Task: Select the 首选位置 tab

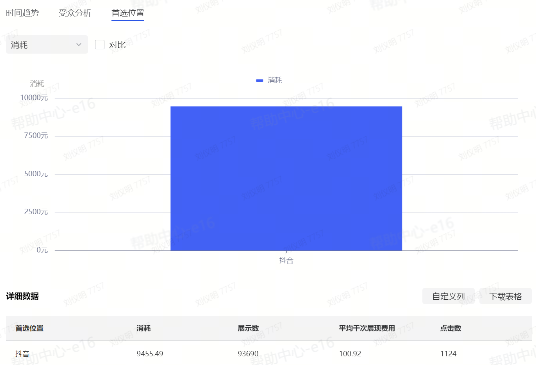Action: point(128,13)
